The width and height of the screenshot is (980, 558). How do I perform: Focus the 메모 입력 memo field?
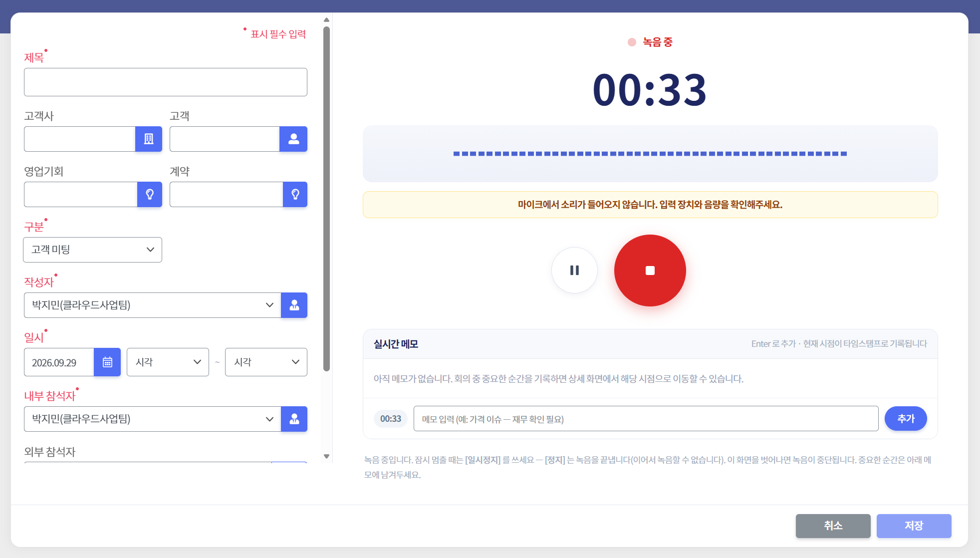646,418
